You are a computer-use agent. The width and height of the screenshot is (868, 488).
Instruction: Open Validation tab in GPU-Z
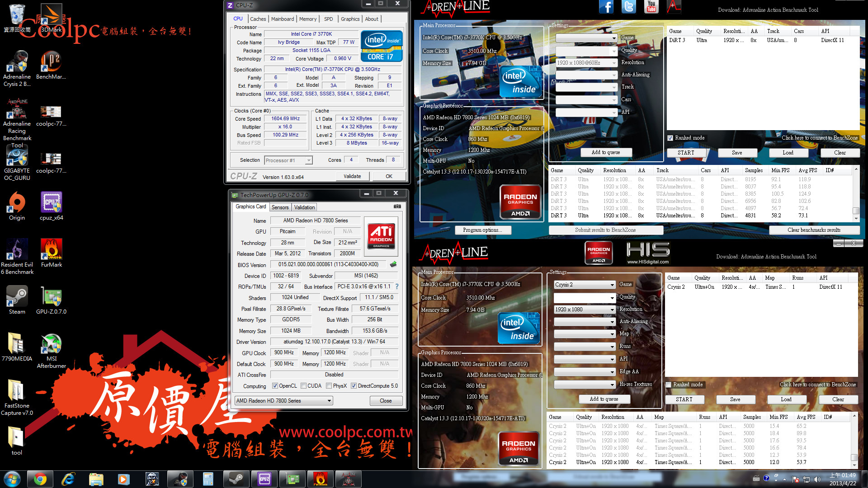click(304, 207)
